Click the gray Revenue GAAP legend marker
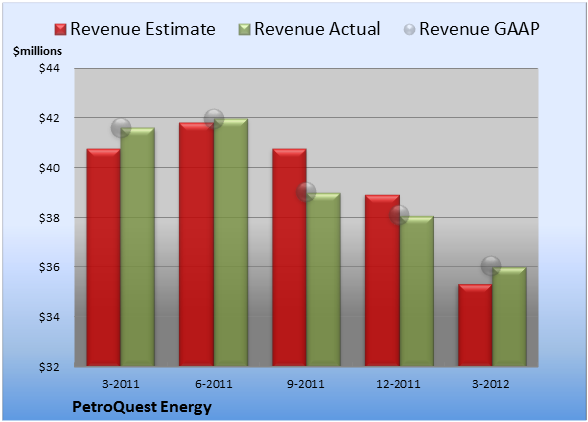The image size is (588, 422). 410,30
